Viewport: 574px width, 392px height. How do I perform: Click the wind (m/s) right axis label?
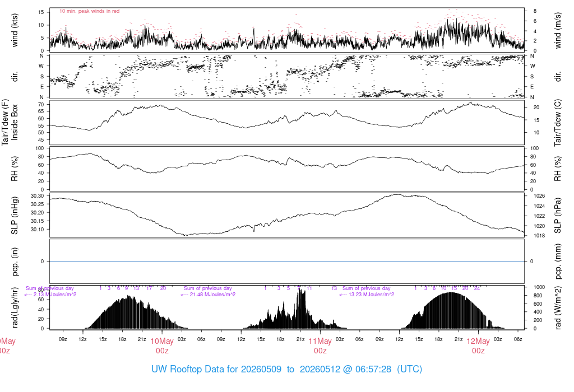[x=558, y=30]
